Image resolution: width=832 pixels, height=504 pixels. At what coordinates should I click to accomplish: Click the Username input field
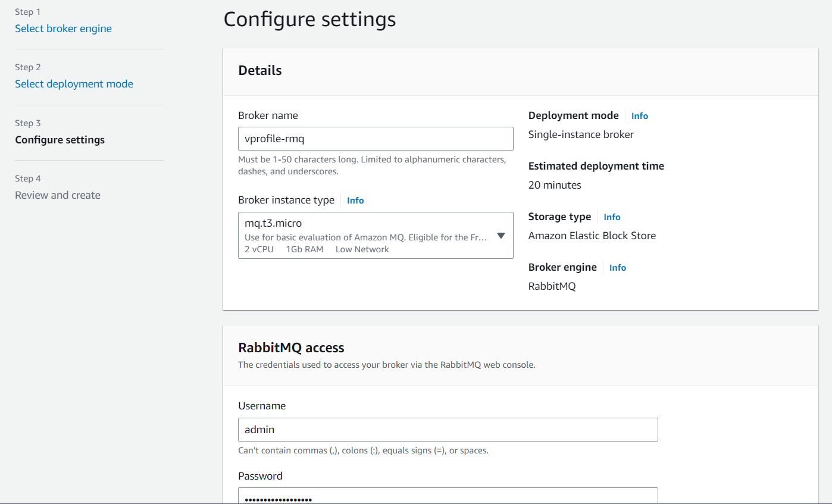448,429
